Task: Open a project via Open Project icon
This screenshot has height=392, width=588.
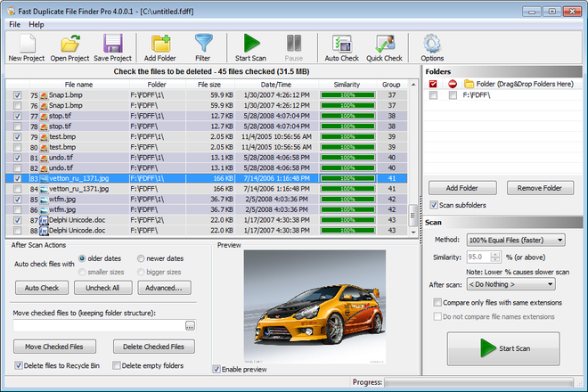Action: pos(70,44)
